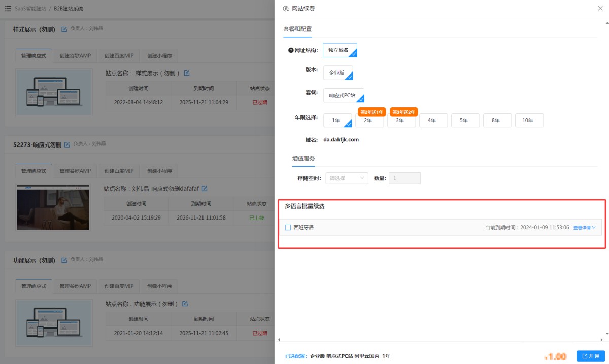609x364 pixels.
Task: Expand 查看详情 for 西班牙语
Action: point(584,228)
